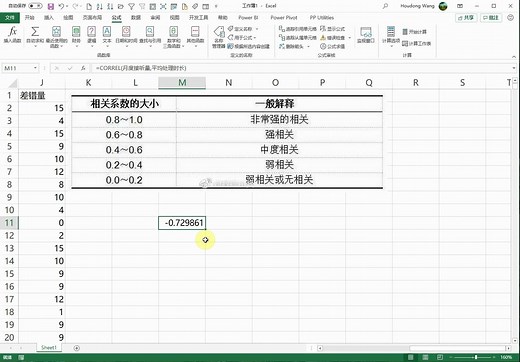
Task: Click the Undo arrow icon
Action: point(61,6)
